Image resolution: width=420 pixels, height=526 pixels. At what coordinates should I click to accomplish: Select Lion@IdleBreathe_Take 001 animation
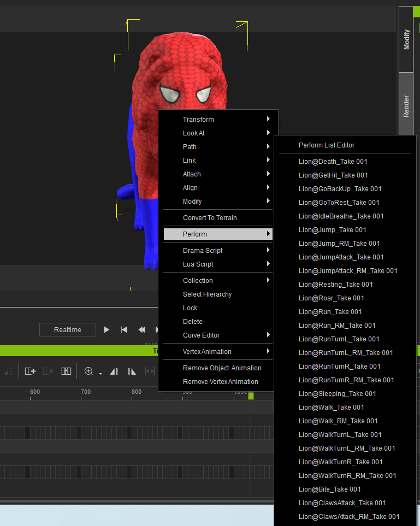(345, 216)
